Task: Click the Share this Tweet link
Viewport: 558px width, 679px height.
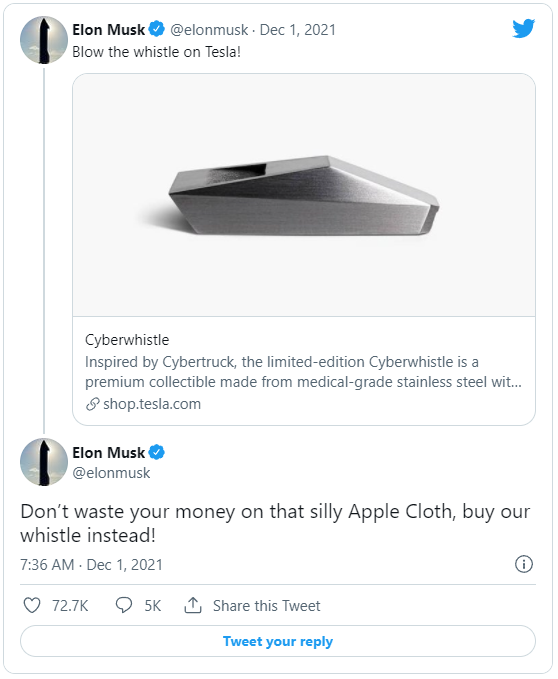Action: (x=267, y=605)
